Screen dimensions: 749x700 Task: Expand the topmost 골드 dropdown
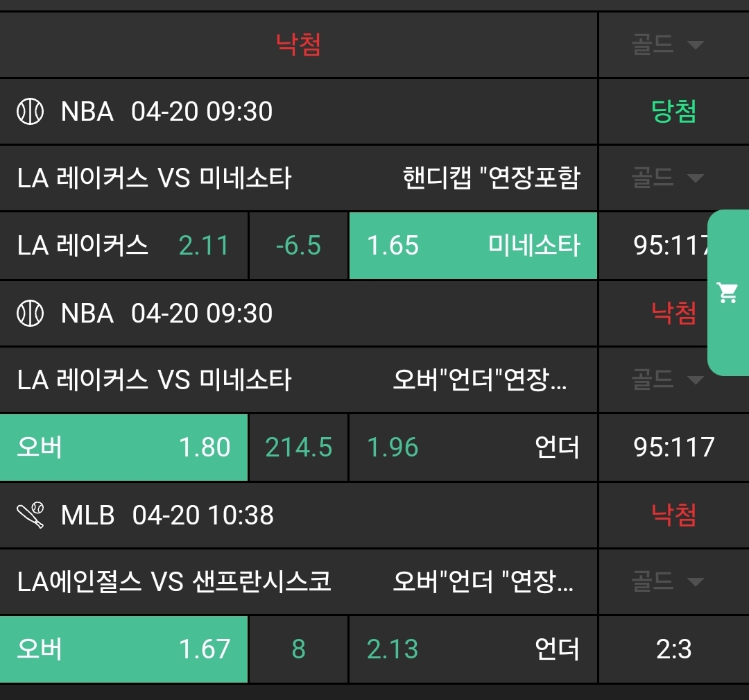pyautogui.click(x=667, y=45)
